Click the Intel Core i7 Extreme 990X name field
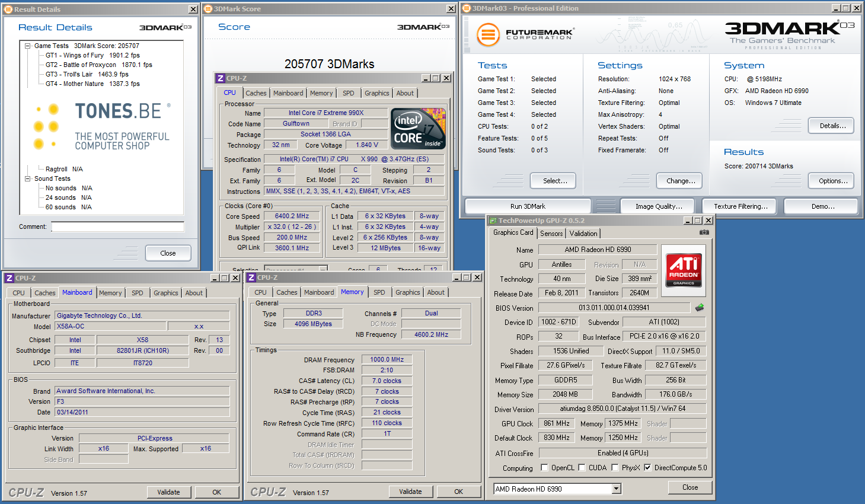Screen dimensions: 865x504 pyautogui.click(x=326, y=113)
